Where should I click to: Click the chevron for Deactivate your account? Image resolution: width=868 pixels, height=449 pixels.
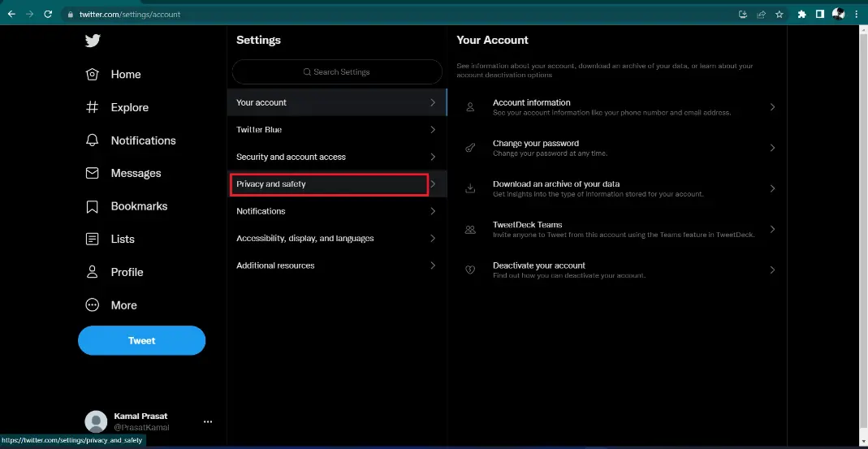(772, 270)
